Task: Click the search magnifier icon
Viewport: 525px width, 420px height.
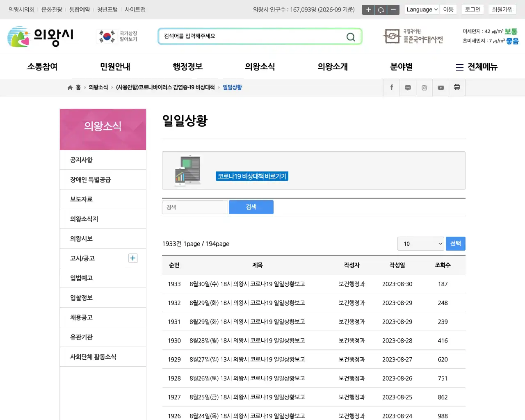Action: [351, 37]
